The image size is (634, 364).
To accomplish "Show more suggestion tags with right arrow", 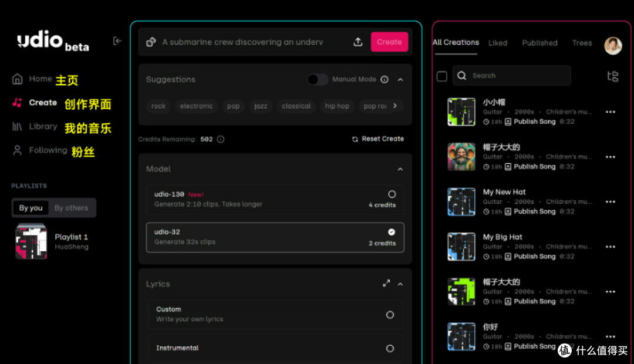I will point(395,106).
